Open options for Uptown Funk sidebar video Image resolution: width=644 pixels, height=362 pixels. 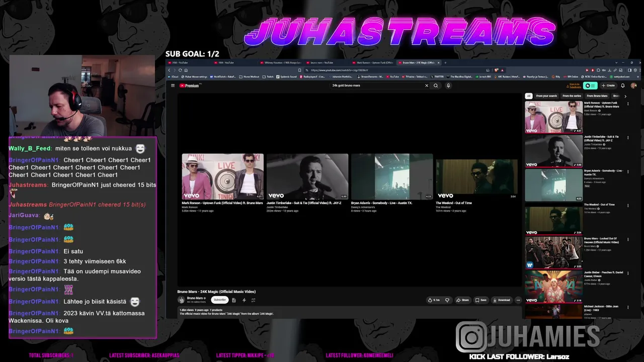(x=628, y=104)
